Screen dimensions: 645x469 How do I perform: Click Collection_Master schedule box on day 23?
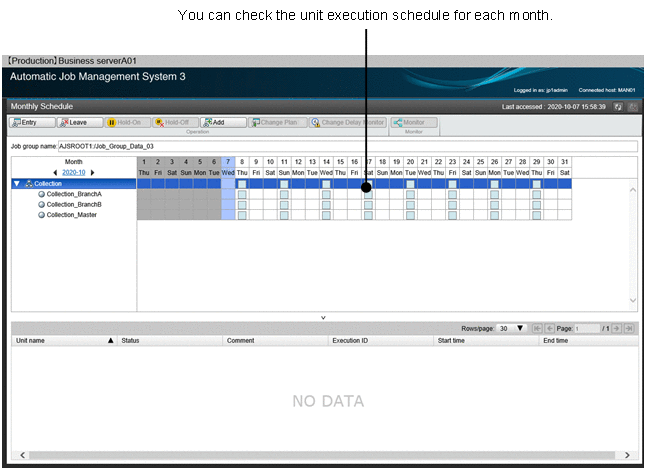(452, 215)
